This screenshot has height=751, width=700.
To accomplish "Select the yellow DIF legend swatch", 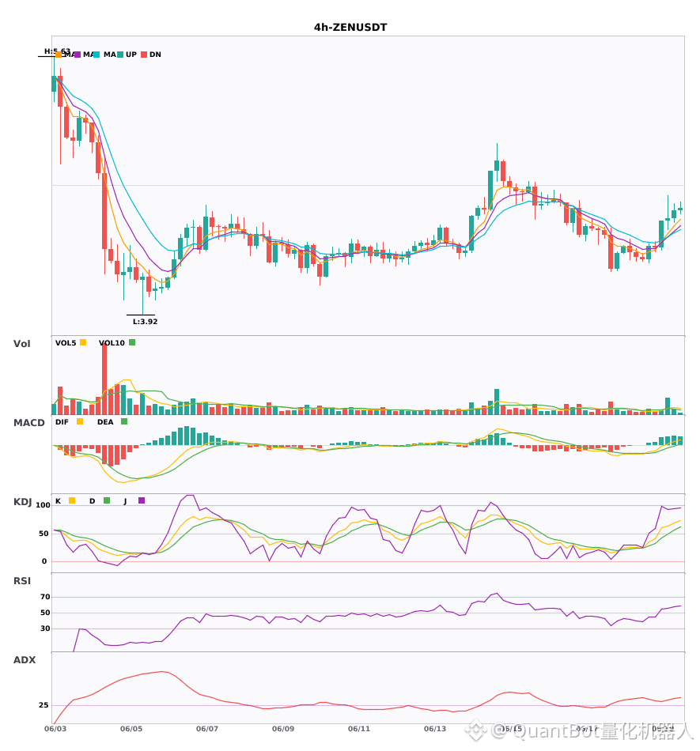I will [80, 421].
